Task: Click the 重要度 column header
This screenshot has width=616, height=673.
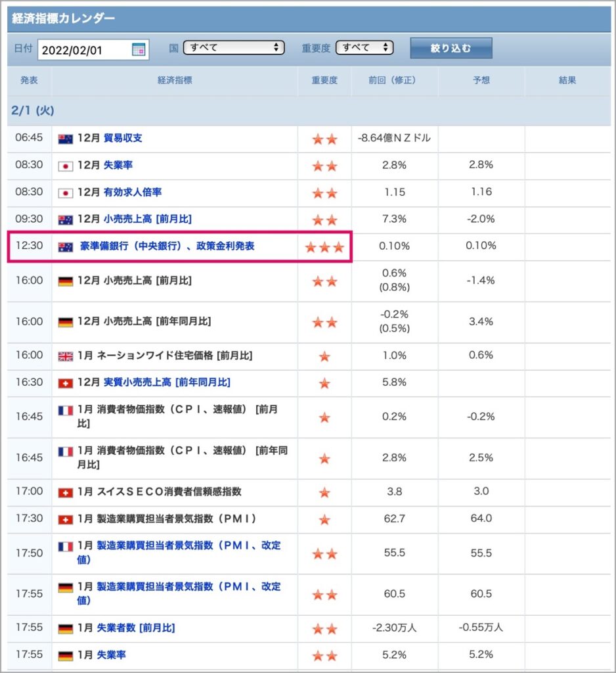Action: [324, 80]
